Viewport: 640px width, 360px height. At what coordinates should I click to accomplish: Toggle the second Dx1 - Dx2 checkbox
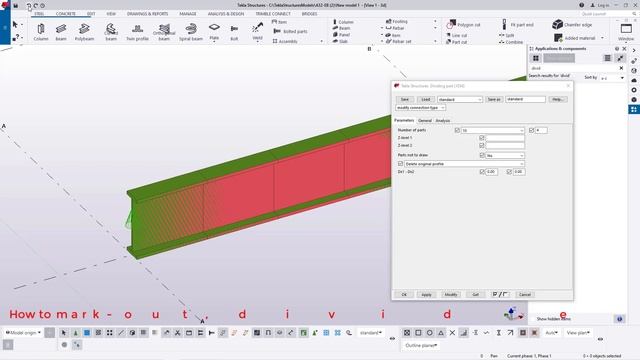click(509, 172)
